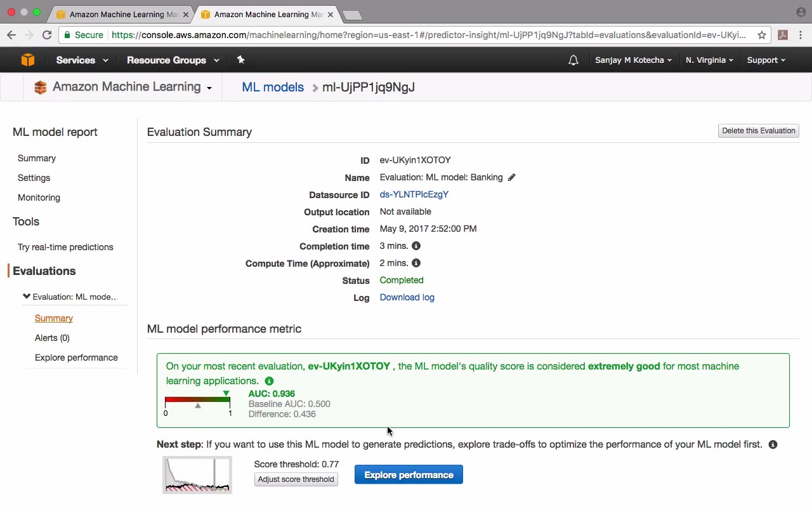812x508 pixels.
Task: Expand the Amazon Machine Learning dropdown
Action: [x=209, y=88]
